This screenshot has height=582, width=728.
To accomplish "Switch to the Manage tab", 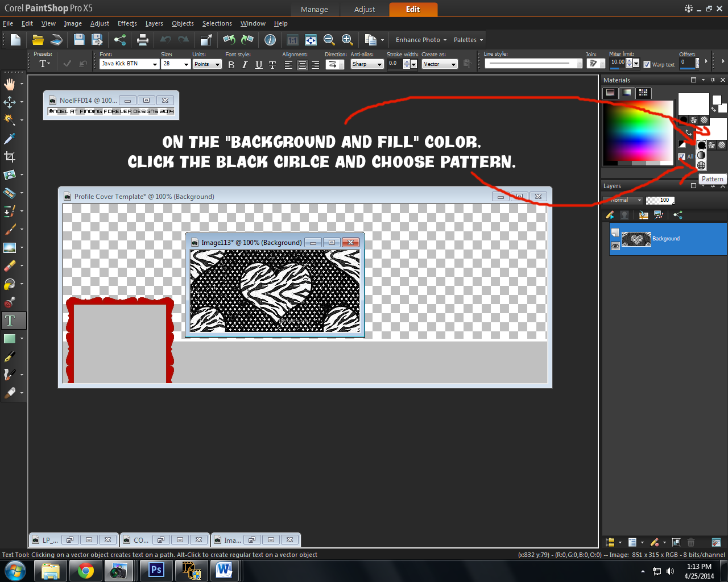I will click(315, 9).
